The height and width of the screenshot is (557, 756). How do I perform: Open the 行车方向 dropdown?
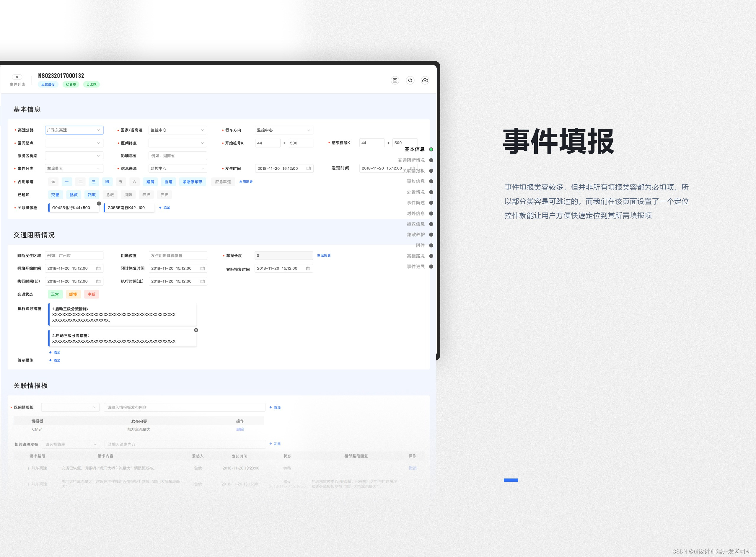pos(283,130)
